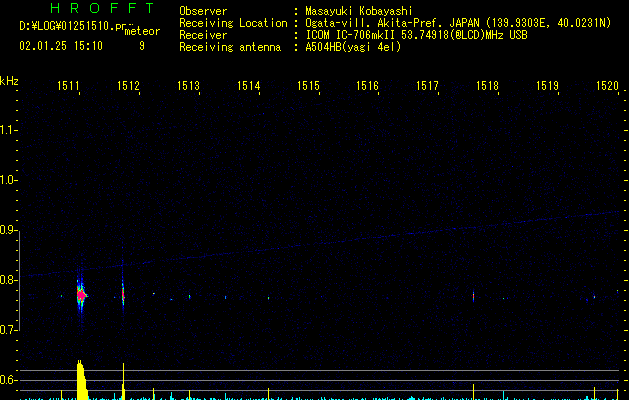
Task: Click the meteor count label
Action: click(x=142, y=31)
